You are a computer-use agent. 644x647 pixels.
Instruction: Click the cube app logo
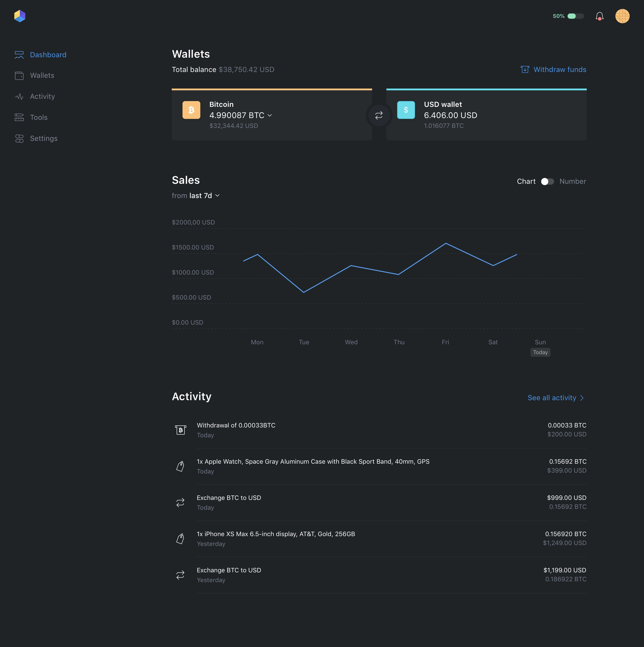point(20,16)
